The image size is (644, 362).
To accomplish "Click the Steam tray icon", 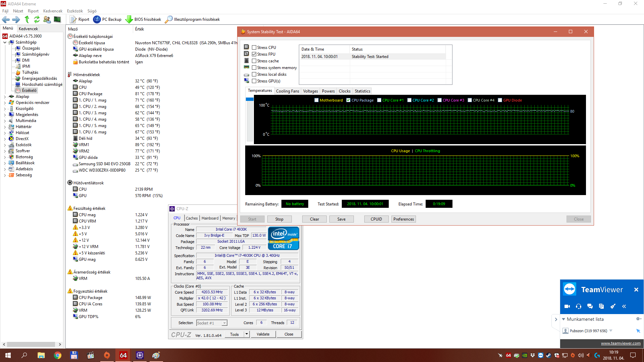I will [549, 355].
